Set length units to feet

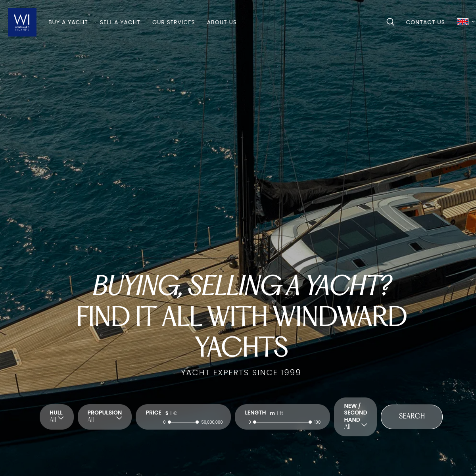click(281, 413)
